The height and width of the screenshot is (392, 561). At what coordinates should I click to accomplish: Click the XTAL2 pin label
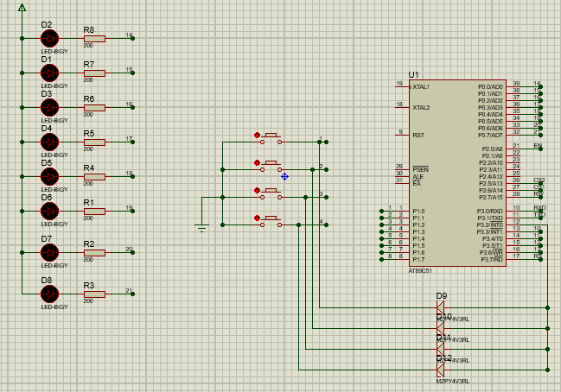click(x=421, y=108)
